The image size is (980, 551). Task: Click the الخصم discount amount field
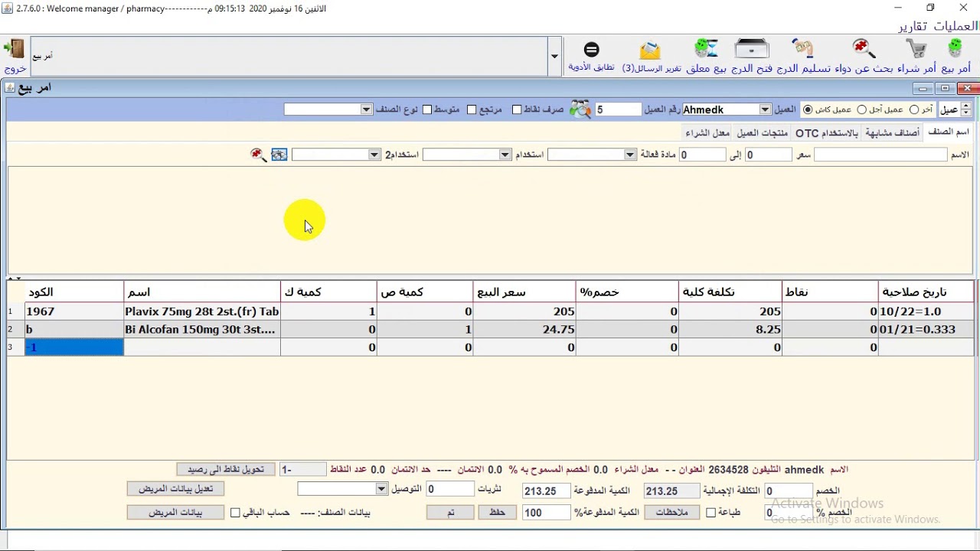tap(789, 491)
